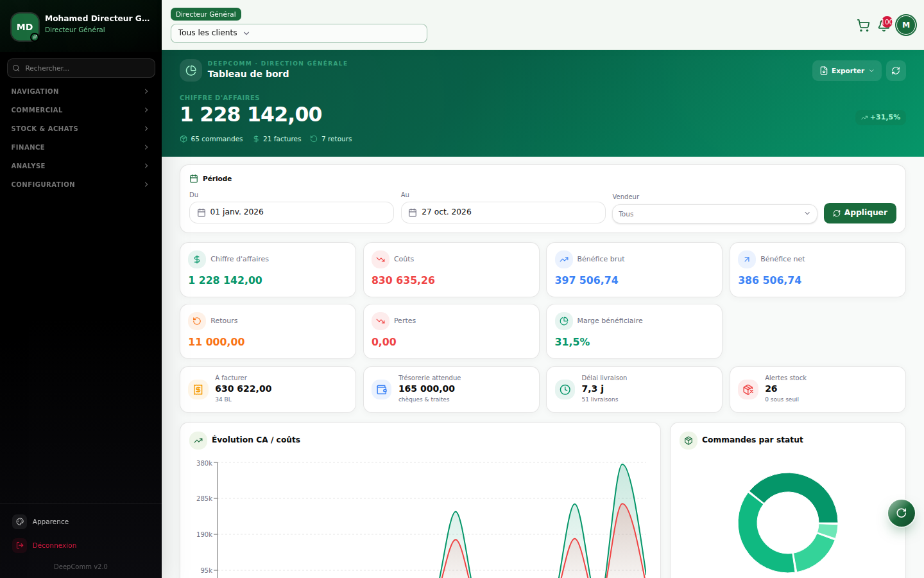
Task: Click the Marge bénéficiaire pie icon
Action: pyautogui.click(x=564, y=321)
